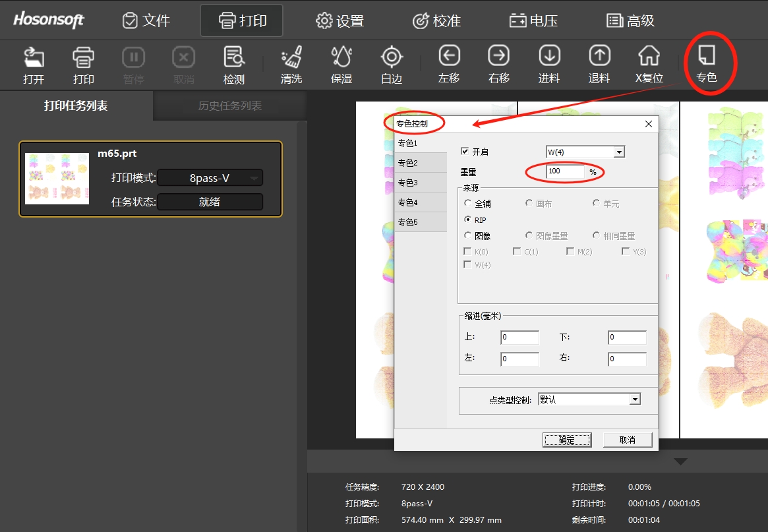Click the 取消 button in dialog
768x532 pixels.
[627, 440]
